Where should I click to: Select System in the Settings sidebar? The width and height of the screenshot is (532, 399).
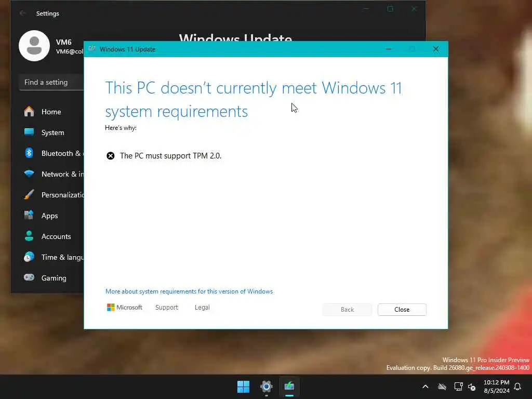(x=47, y=132)
